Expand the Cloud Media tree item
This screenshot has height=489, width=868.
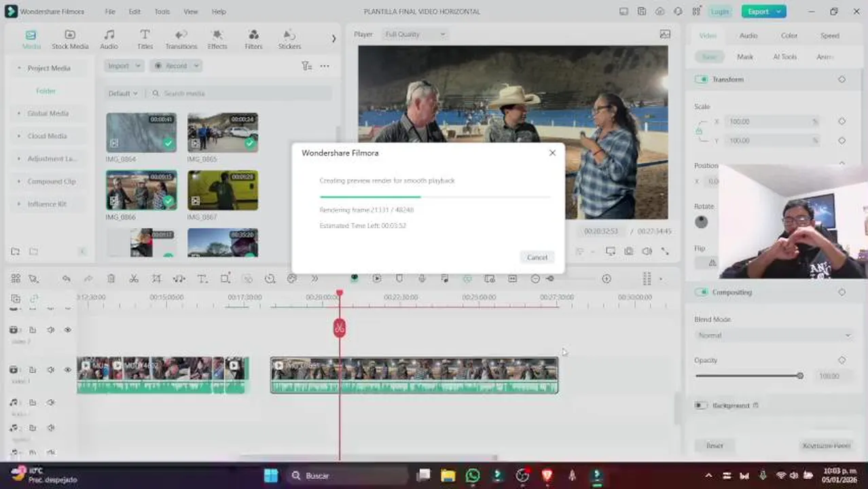pos(18,136)
